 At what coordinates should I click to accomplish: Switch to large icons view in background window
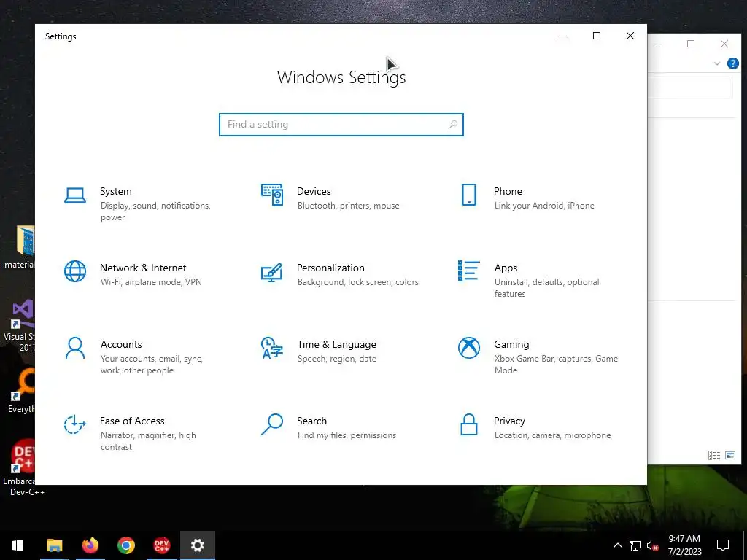coord(729,455)
